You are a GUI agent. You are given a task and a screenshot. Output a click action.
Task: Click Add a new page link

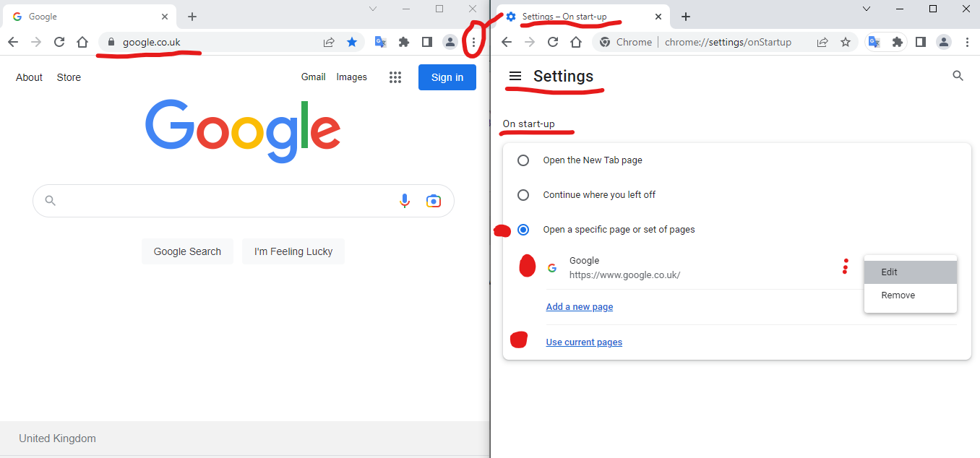[x=580, y=307]
